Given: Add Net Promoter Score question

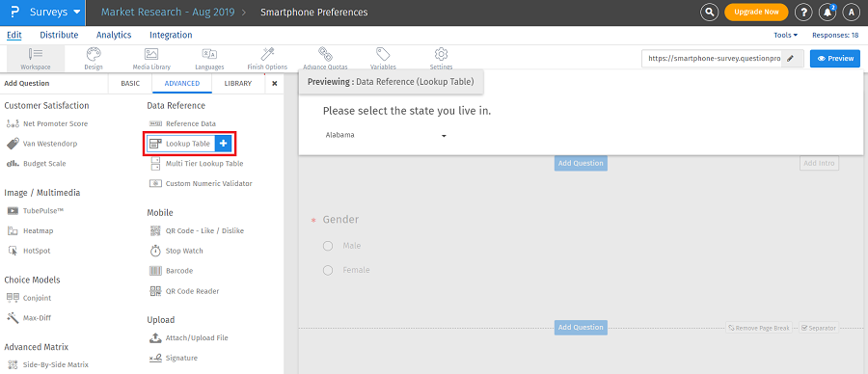Looking at the screenshot, I should [47, 124].
